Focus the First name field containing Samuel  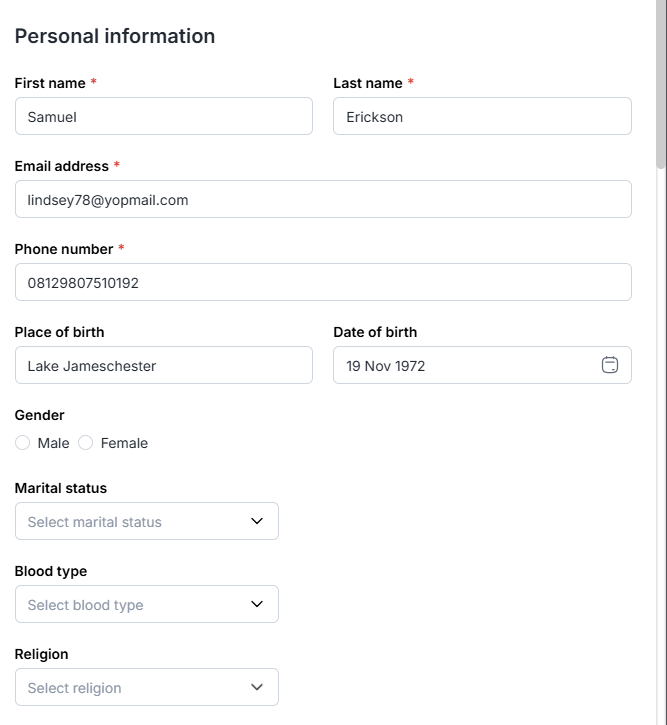coord(164,116)
